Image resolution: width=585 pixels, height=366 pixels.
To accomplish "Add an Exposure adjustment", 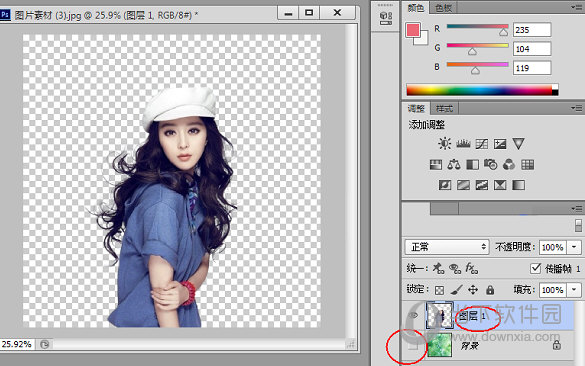I will (500, 144).
